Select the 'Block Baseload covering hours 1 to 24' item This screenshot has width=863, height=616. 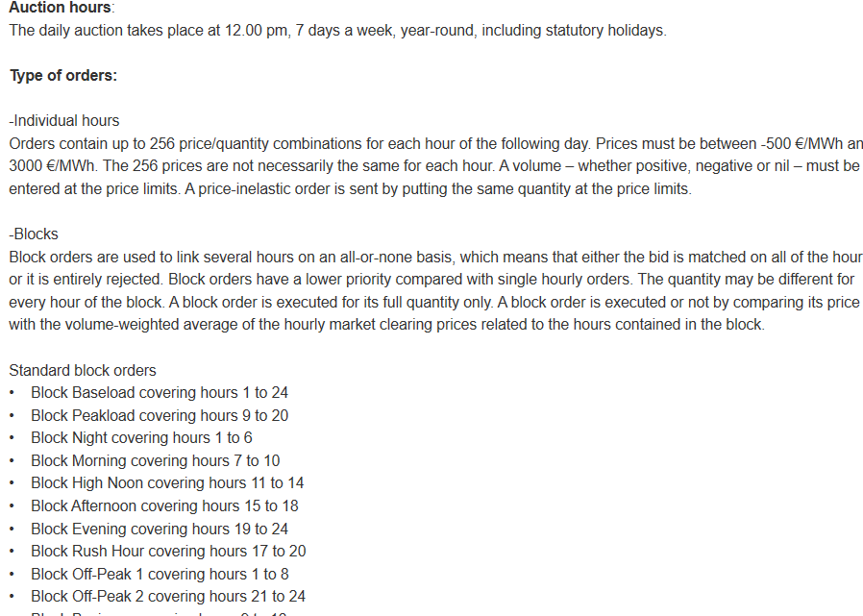pyautogui.click(x=160, y=392)
